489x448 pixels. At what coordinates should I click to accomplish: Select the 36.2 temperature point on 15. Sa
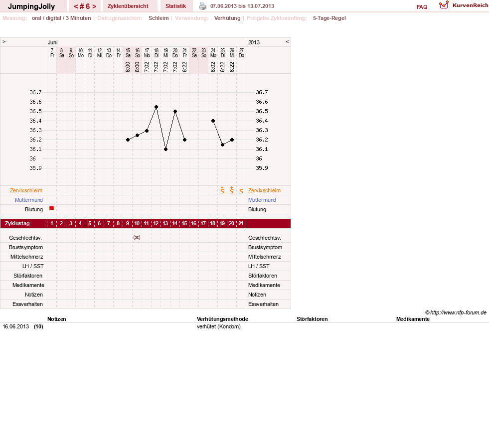click(128, 140)
